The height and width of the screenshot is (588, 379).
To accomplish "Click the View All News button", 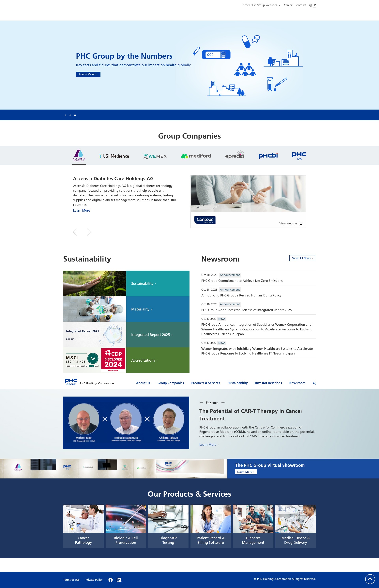I will click(x=302, y=258).
